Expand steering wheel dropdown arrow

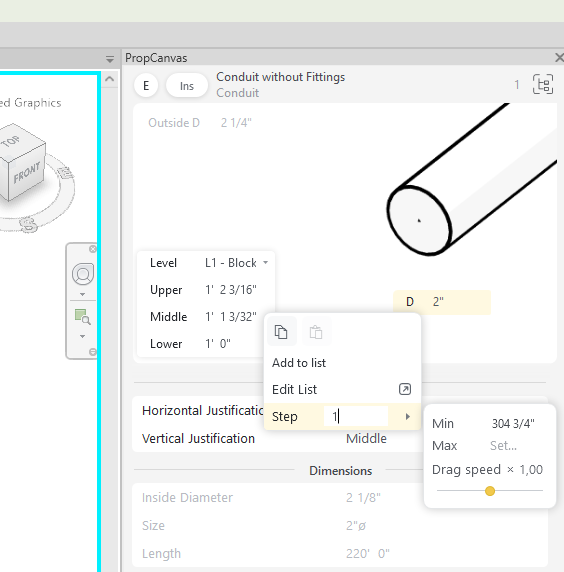click(x=83, y=294)
